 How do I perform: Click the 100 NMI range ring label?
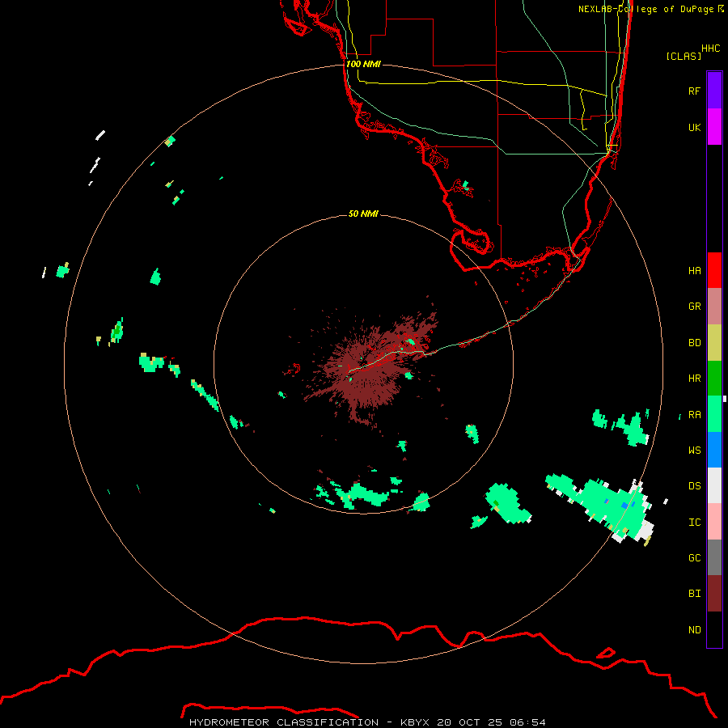(x=363, y=64)
